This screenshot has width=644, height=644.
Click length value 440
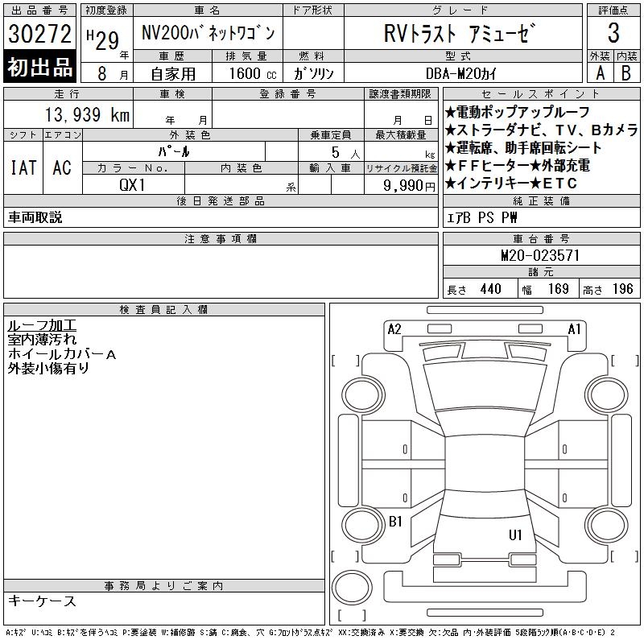[x=490, y=289]
